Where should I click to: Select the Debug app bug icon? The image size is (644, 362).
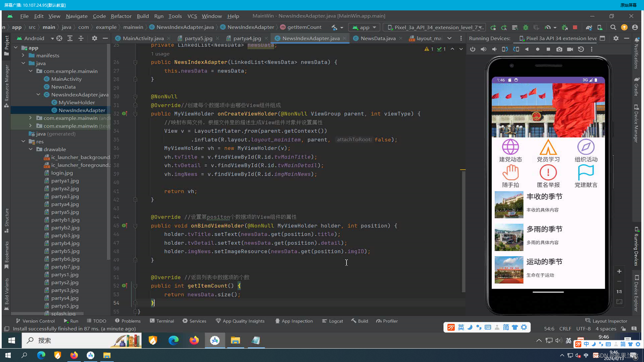[526, 27]
